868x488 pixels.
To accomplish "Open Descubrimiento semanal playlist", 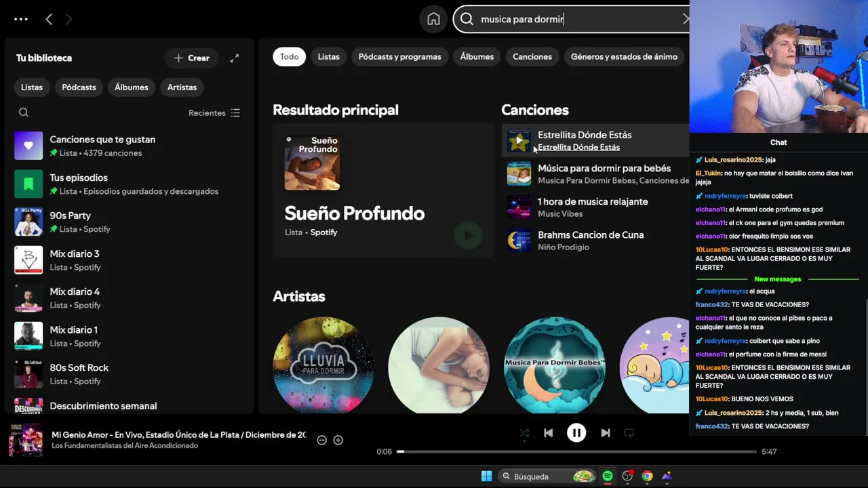I will pyautogui.click(x=129, y=405).
